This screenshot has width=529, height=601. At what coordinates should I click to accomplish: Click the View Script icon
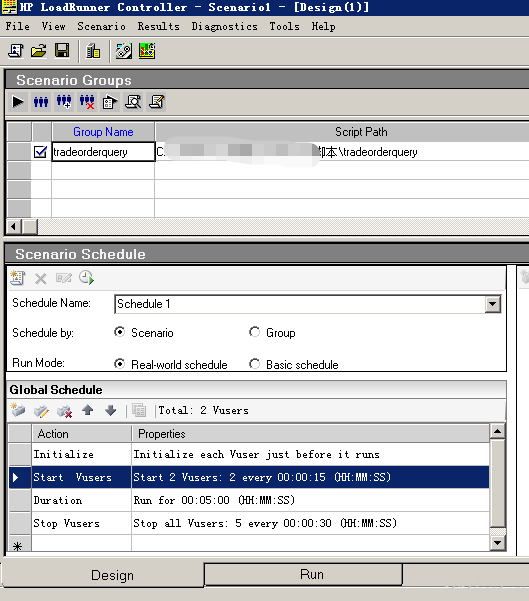pyautogui.click(x=156, y=102)
